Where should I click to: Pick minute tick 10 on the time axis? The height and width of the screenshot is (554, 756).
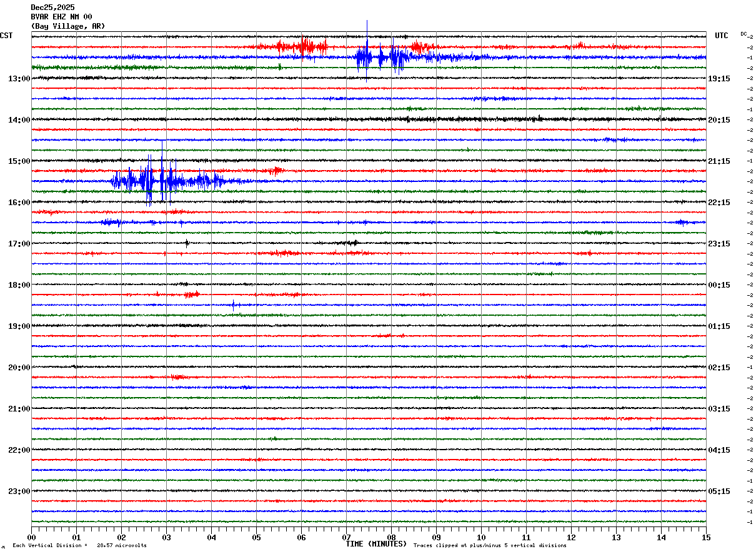pos(481,537)
